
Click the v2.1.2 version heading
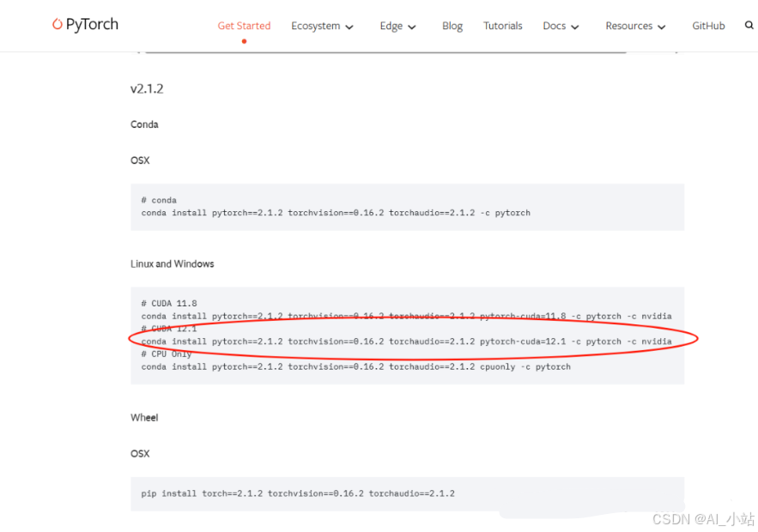pos(147,89)
